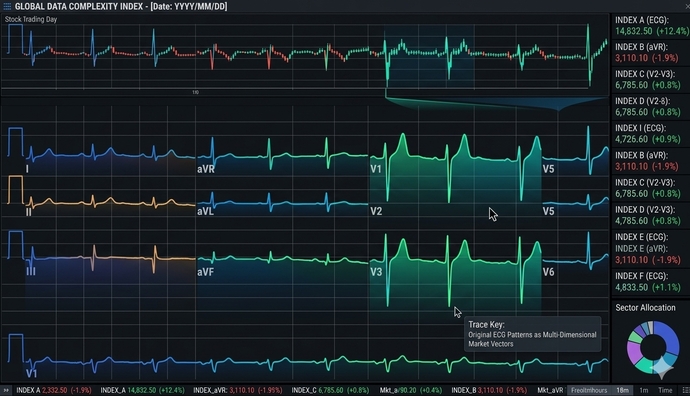Switch to the Time tab
The image size is (690, 396).
(665, 390)
